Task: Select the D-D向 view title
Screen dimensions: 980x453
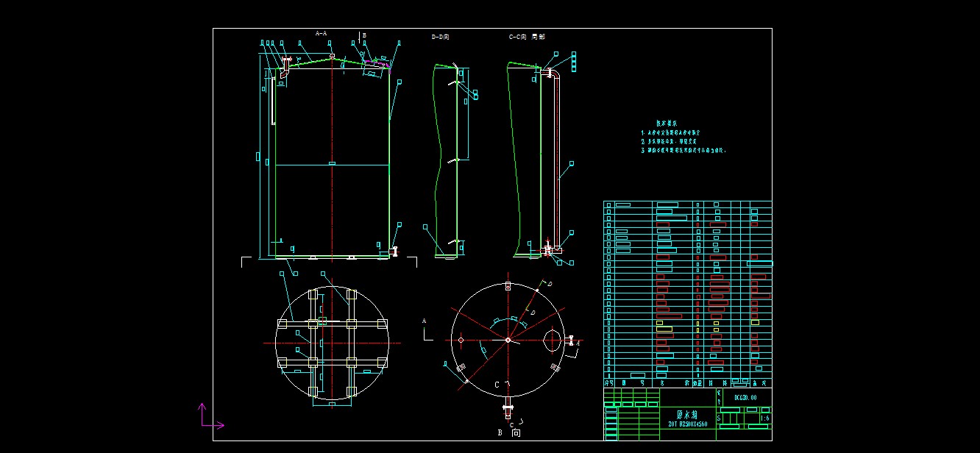Action: click(440, 36)
